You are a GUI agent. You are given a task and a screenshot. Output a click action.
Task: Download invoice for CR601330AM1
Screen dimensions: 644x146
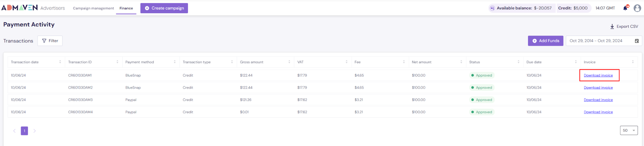(x=598, y=75)
